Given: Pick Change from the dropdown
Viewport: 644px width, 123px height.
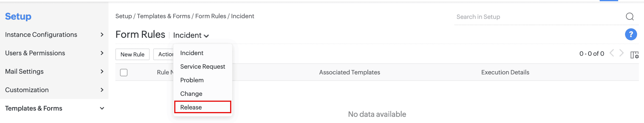Looking at the screenshot, I should pos(191,94).
